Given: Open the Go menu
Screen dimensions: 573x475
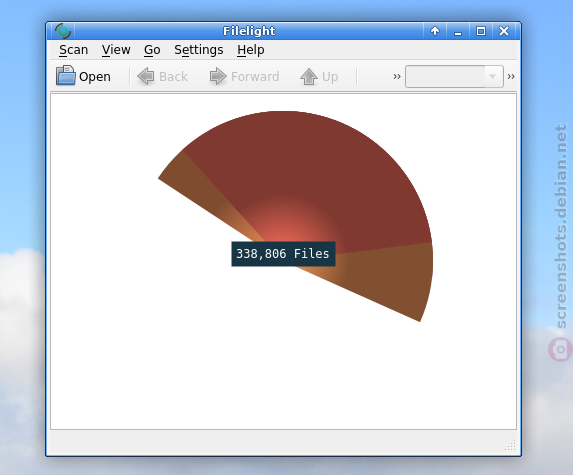Looking at the screenshot, I should pos(152,50).
